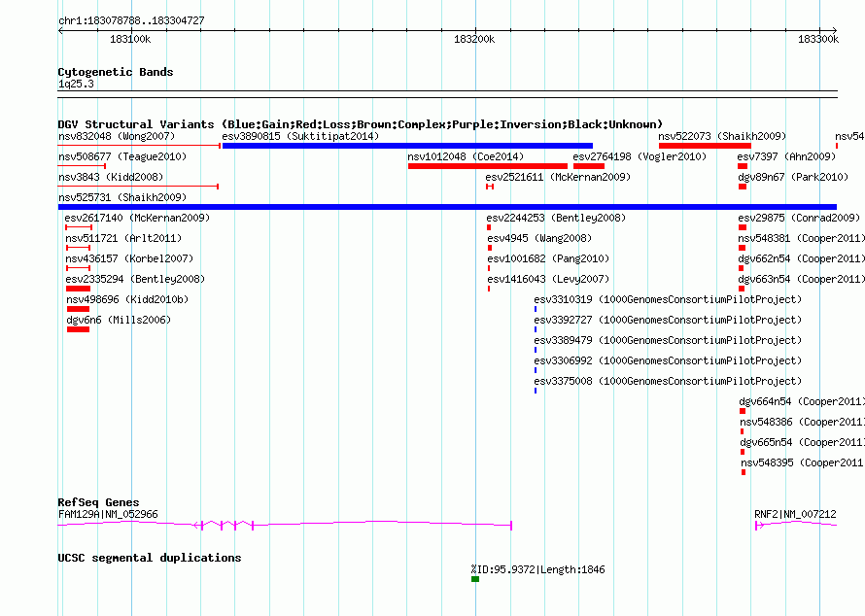Select the 183300k ruler tick label
The image size is (865, 616).
818,39
